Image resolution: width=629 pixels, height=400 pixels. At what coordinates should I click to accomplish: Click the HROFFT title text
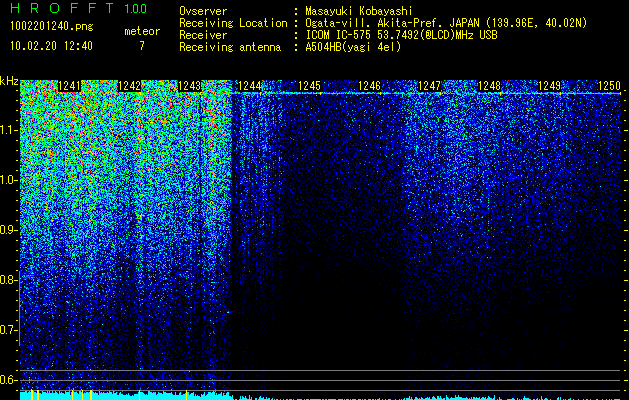point(62,8)
